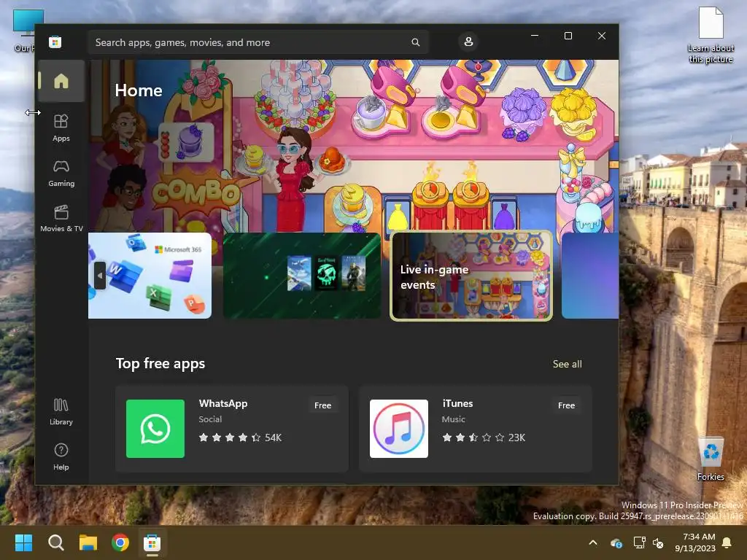
Task: Open File Explorer from taskbar
Action: pyautogui.click(x=88, y=542)
